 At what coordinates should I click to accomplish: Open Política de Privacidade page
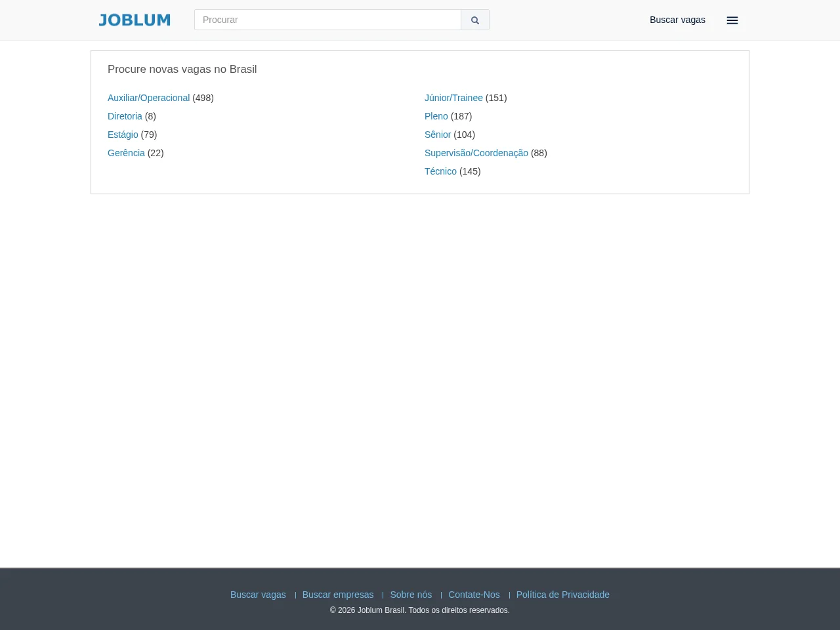click(563, 595)
